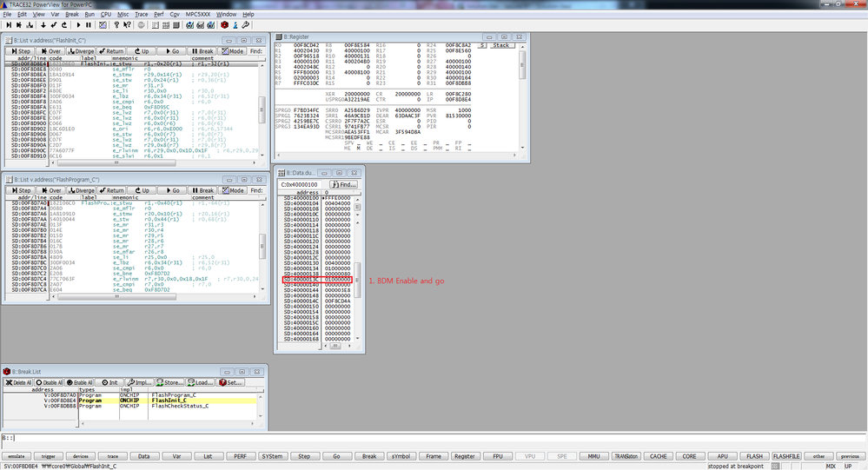This screenshot has height=470, width=868.
Task: Click Init in Break.List window
Action: pos(109,382)
